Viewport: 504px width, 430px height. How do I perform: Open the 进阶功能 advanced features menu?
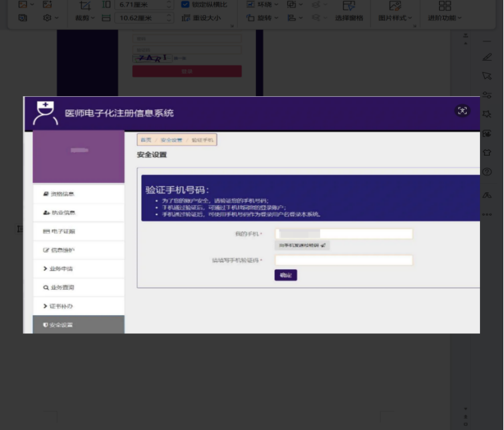click(x=445, y=11)
